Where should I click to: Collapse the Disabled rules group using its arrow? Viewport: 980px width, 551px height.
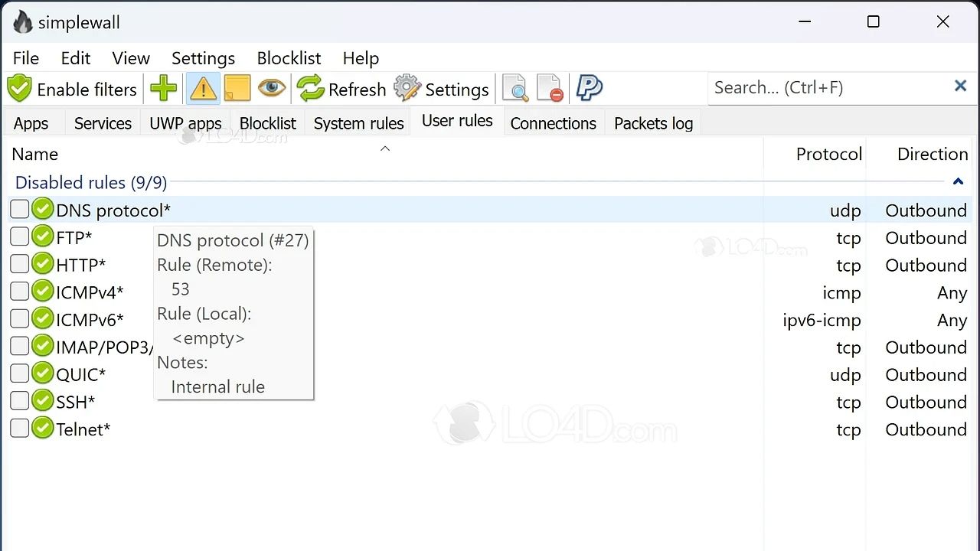(x=957, y=182)
